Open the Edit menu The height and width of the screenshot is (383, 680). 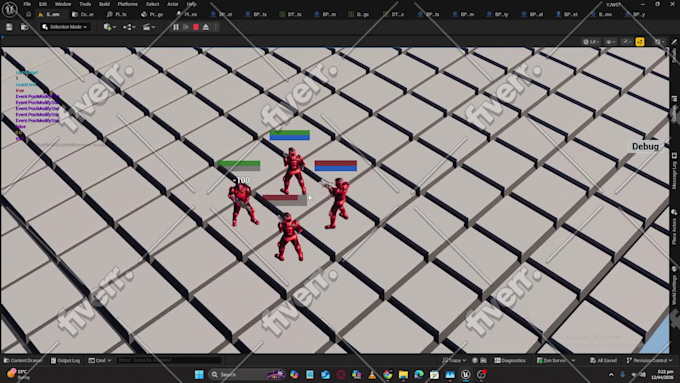click(x=42, y=4)
